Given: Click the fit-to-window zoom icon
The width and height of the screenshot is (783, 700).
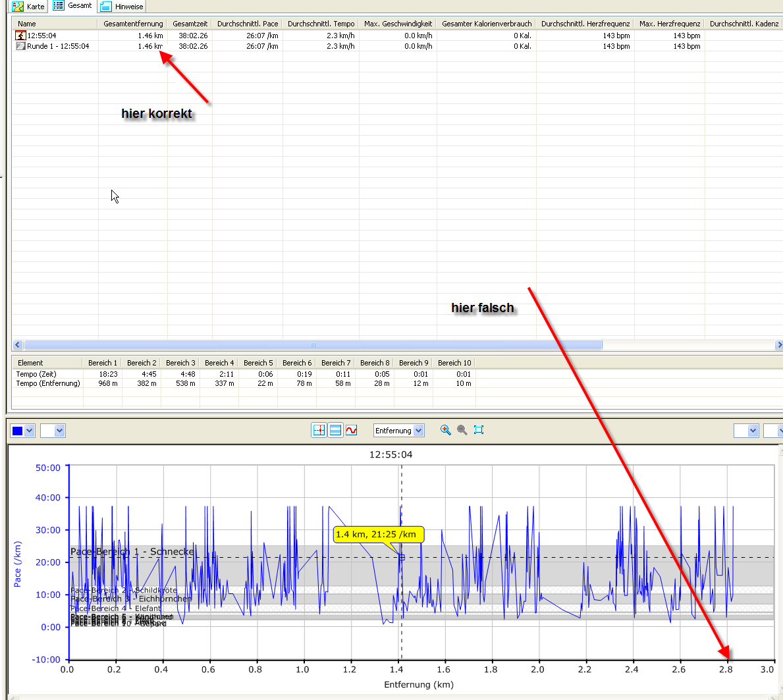Looking at the screenshot, I should pyautogui.click(x=479, y=430).
